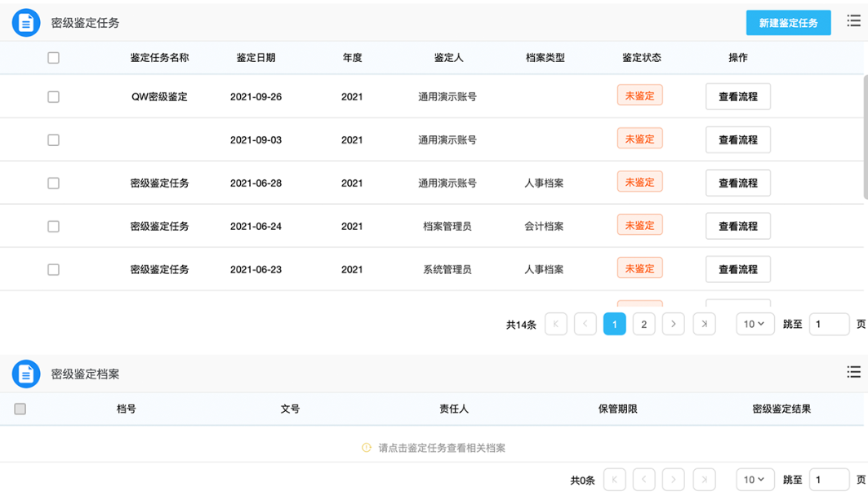Jump to last page in task pagination
The height and width of the screenshot is (496, 868).
pos(704,324)
